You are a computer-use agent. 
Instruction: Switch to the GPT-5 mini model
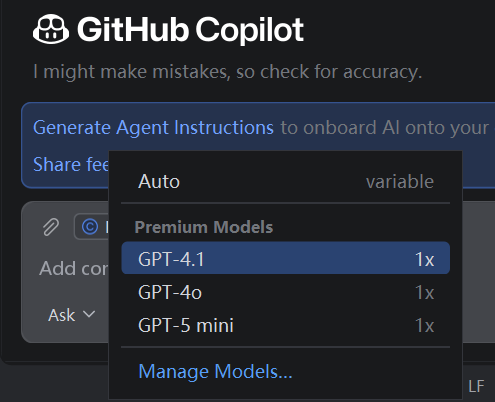click(x=286, y=325)
